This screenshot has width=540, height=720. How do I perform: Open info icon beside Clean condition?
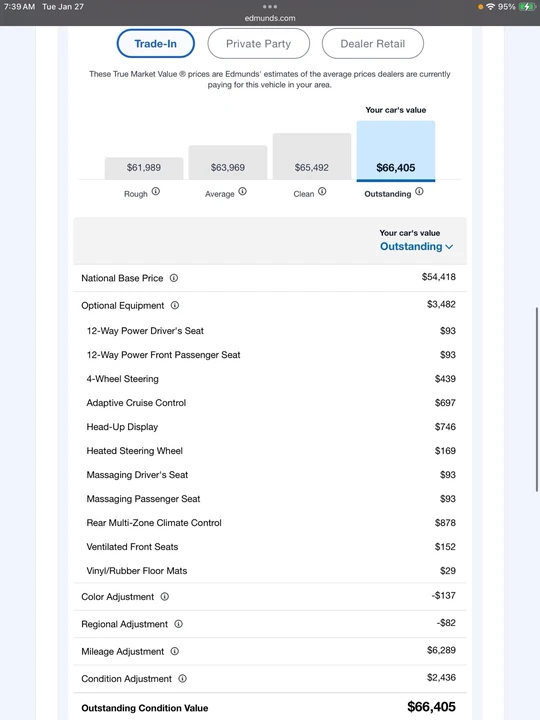pyautogui.click(x=322, y=191)
